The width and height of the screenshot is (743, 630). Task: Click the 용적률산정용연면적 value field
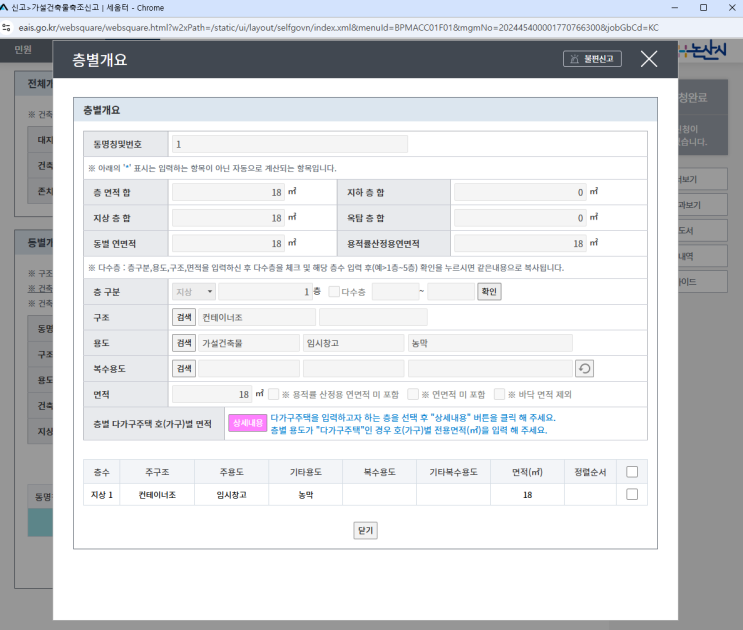[520, 243]
